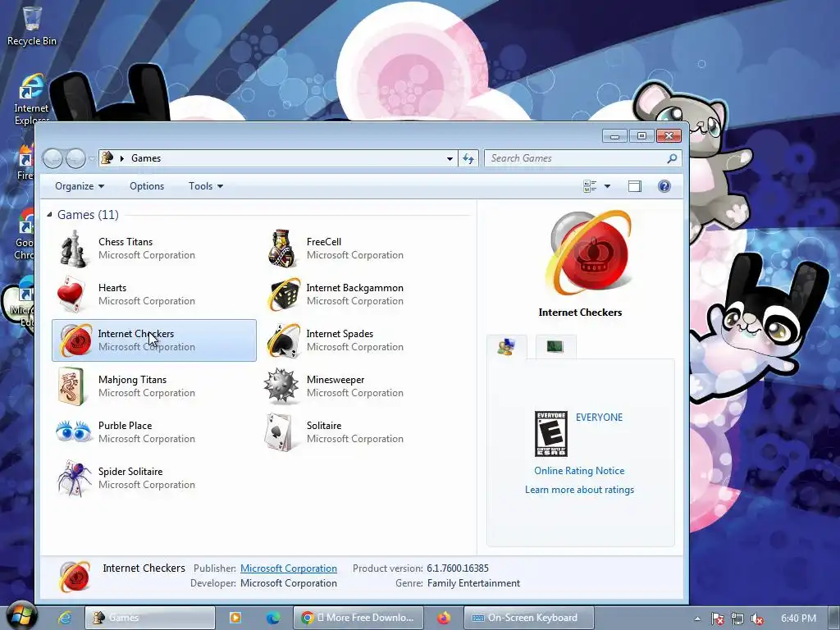Click the clock showing 6:40 PM

(798, 619)
